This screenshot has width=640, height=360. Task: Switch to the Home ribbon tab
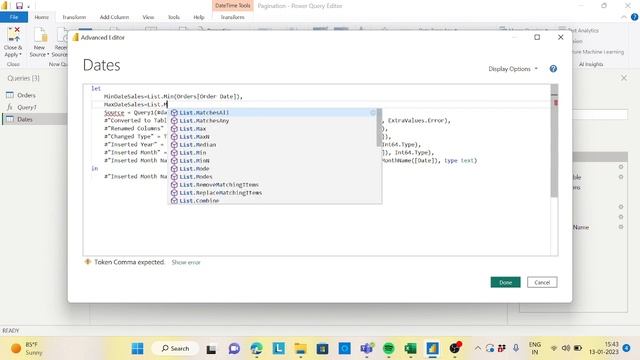pyautogui.click(x=41, y=17)
